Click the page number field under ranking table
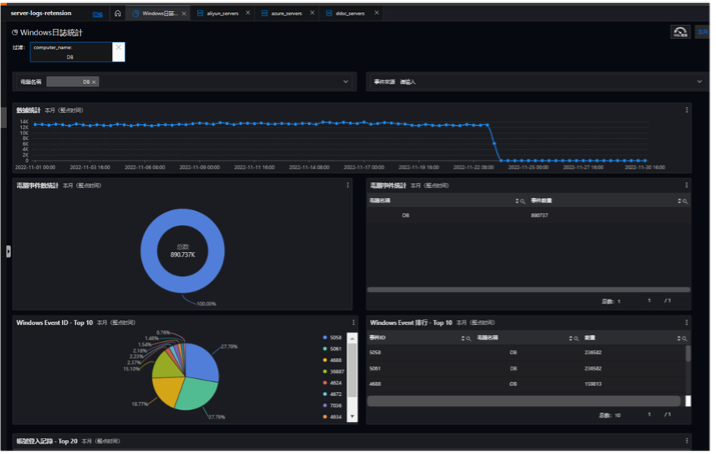 (x=649, y=415)
